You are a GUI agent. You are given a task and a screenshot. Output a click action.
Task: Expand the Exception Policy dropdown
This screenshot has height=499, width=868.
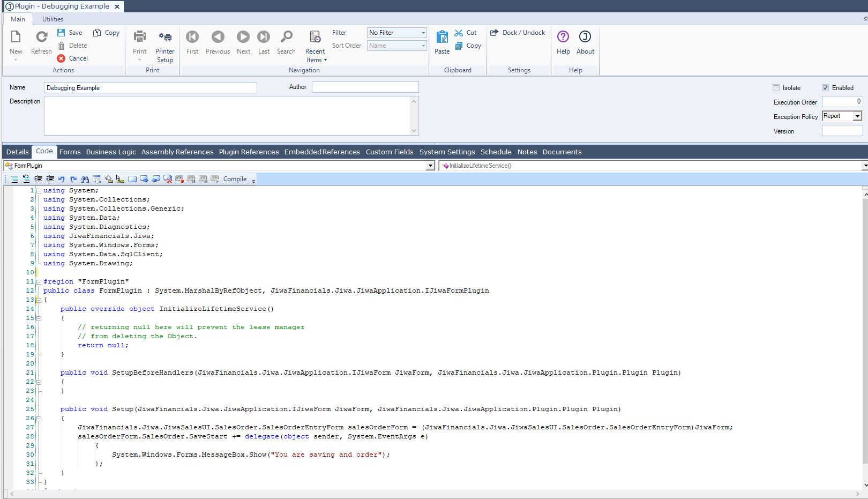(x=857, y=116)
